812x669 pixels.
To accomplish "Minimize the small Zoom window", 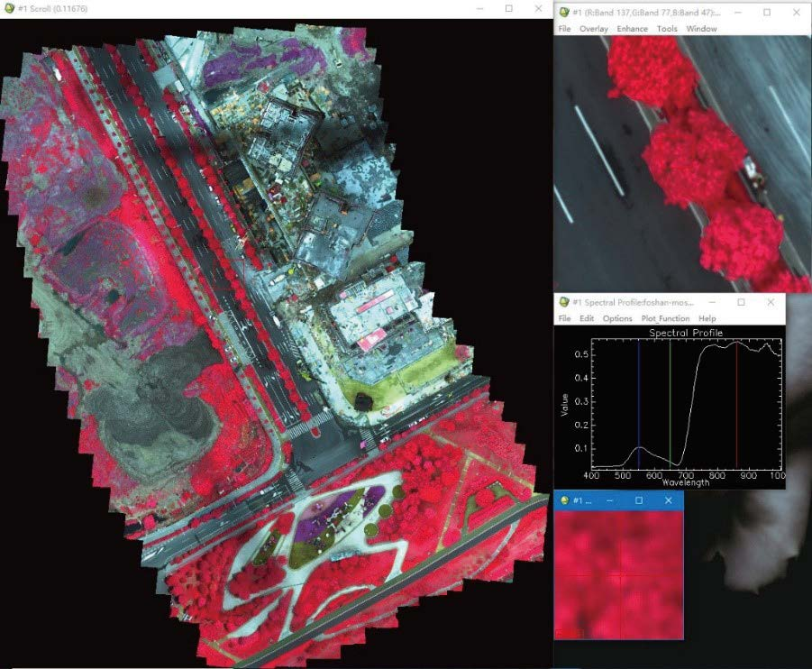I will coord(609,499).
